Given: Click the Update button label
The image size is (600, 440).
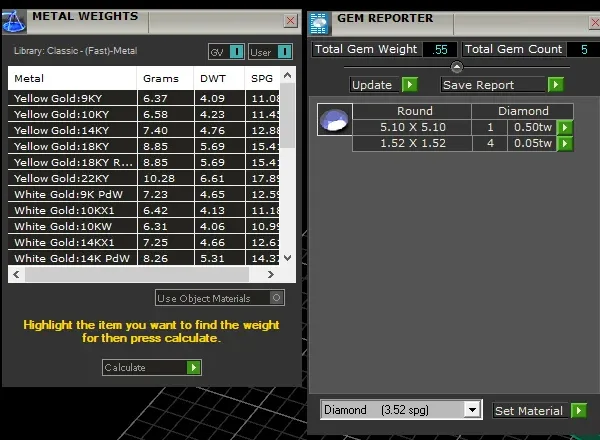Looking at the screenshot, I should pos(372,85).
